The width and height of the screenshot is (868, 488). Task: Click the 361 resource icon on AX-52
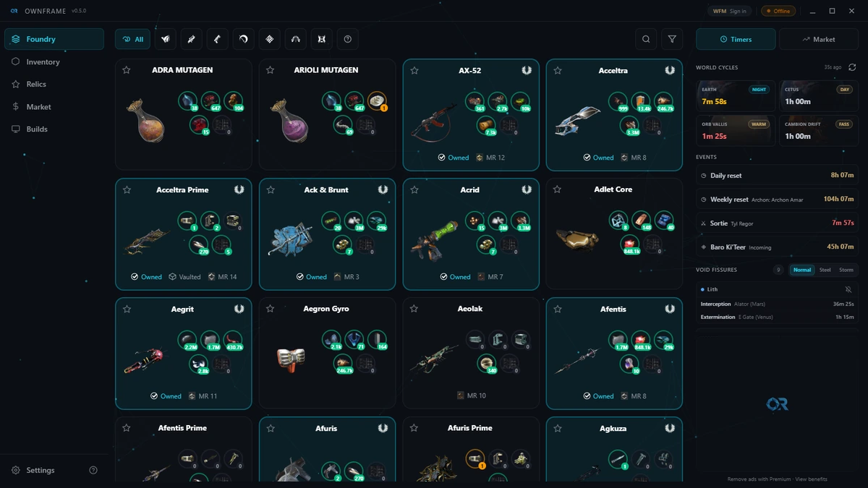475,101
